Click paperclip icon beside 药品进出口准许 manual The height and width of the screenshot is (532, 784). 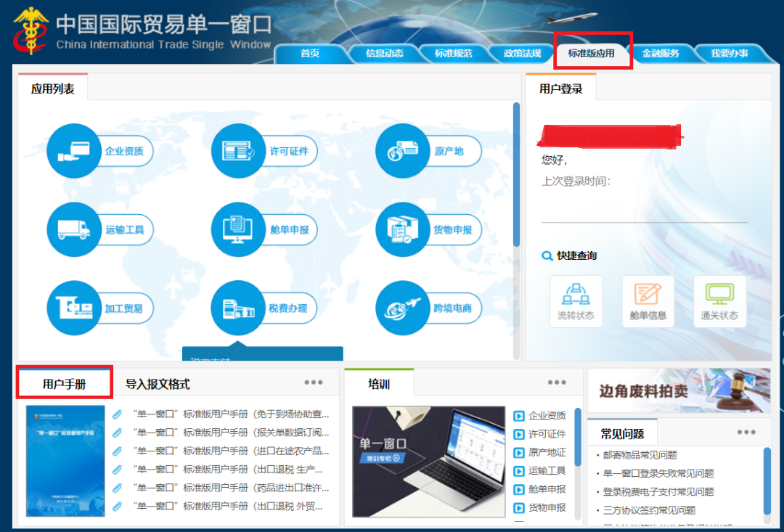(x=117, y=488)
